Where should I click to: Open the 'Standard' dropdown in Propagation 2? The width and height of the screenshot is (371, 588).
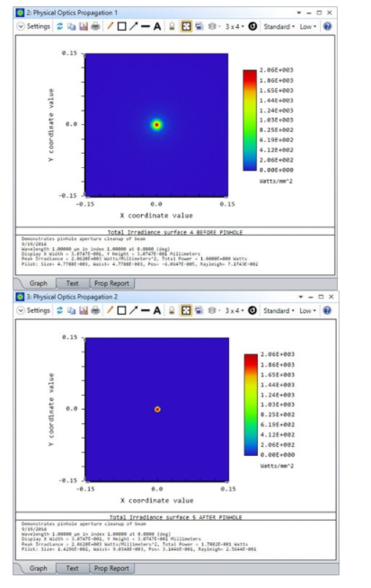click(278, 311)
